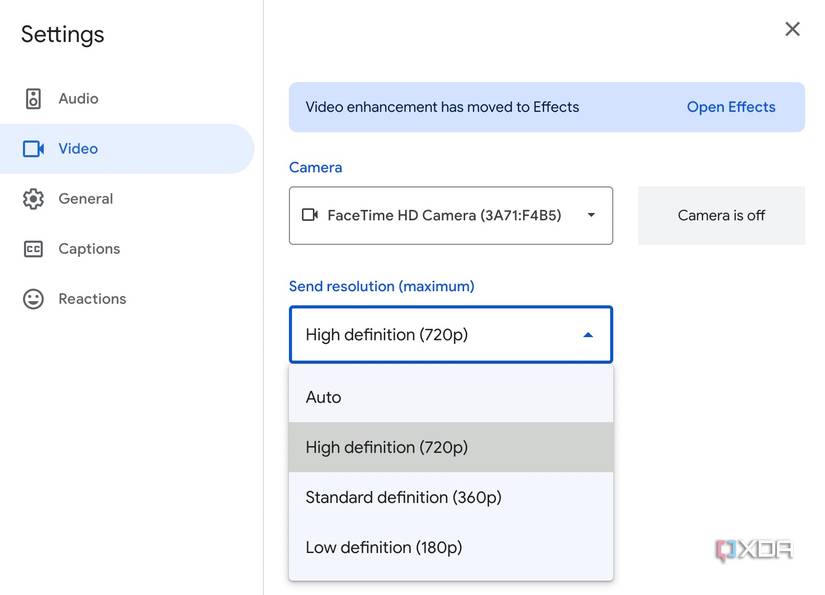Click the High definition (720p) selected field

click(x=451, y=335)
